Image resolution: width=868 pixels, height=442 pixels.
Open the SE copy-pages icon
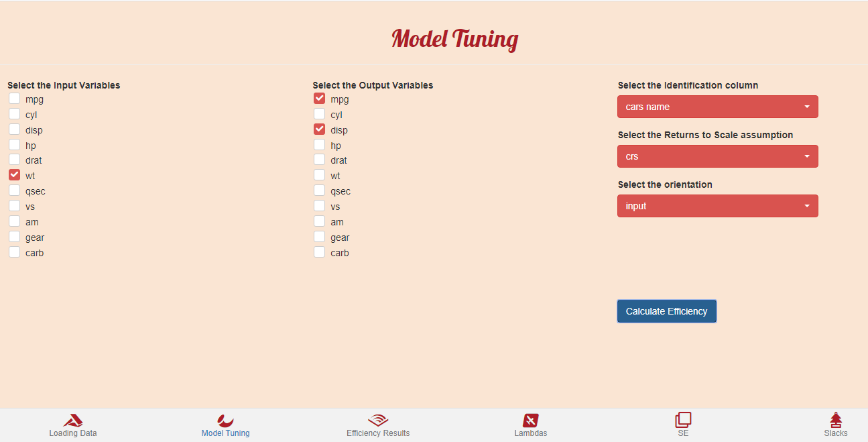click(x=683, y=421)
